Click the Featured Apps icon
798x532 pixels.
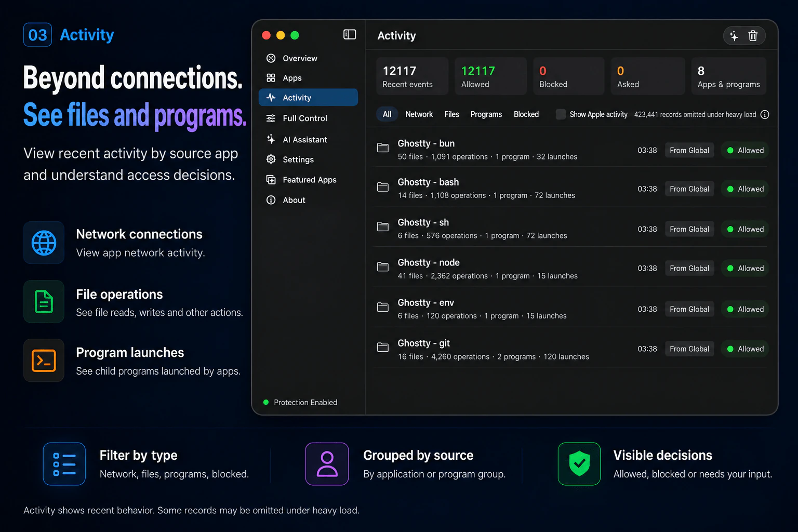tap(271, 180)
